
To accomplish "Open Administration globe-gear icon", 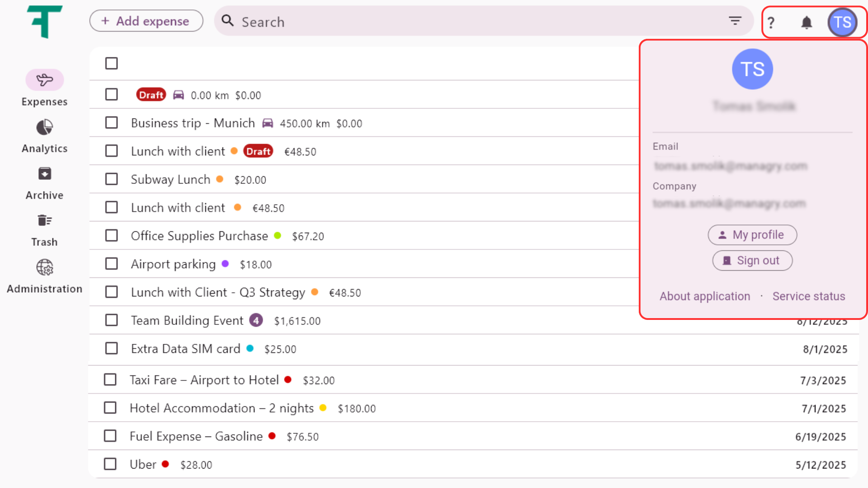I will click(x=44, y=267).
